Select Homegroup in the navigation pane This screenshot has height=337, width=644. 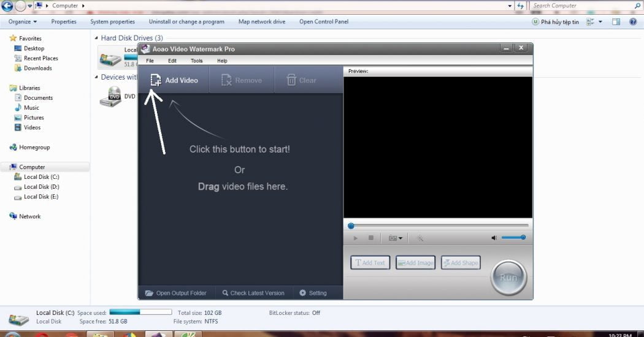(x=34, y=147)
